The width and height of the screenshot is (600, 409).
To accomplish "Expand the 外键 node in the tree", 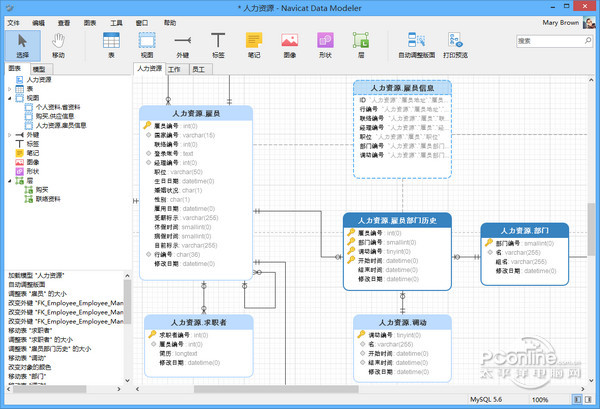I will (10, 135).
